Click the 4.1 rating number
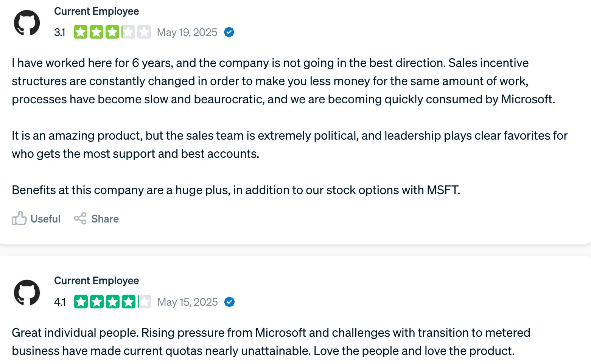The width and height of the screenshot is (591, 364). click(60, 302)
